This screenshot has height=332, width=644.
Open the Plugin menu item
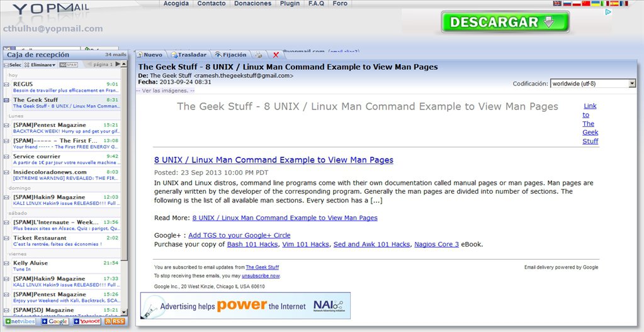(x=290, y=4)
